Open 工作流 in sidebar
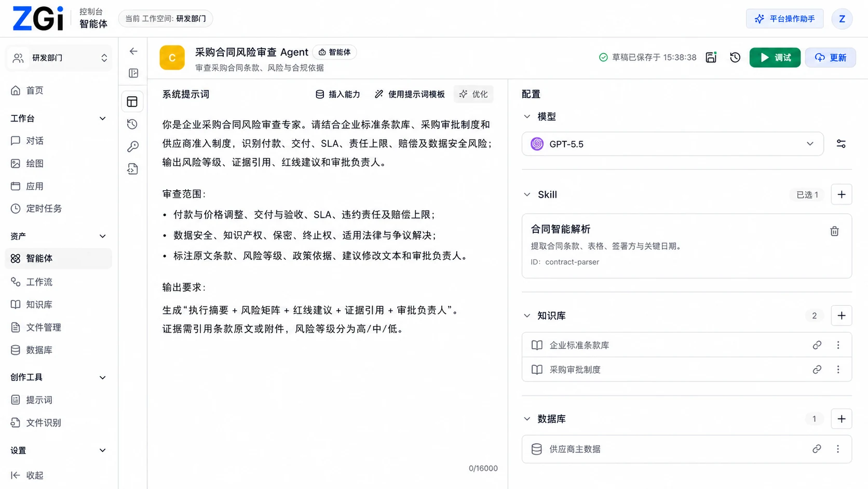868x489 pixels. (x=58, y=282)
